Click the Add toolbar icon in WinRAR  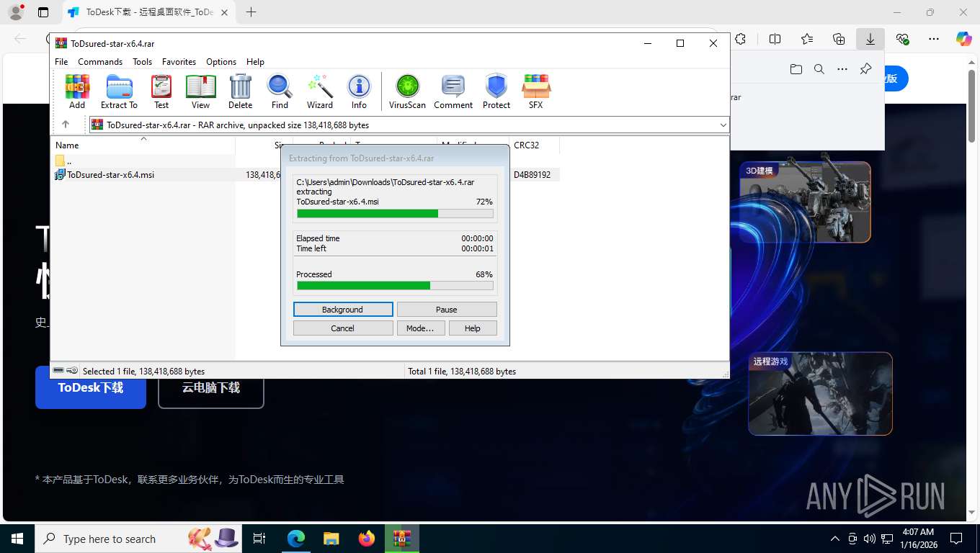coord(77,91)
